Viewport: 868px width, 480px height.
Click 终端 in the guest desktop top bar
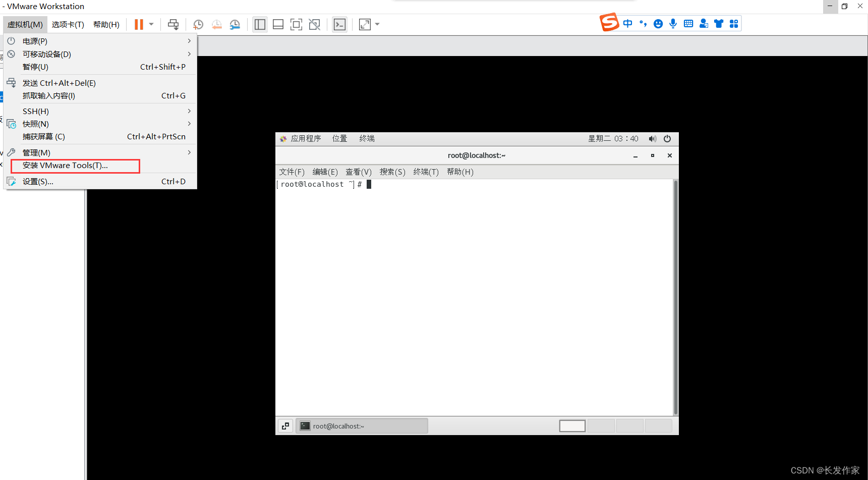(x=367, y=138)
